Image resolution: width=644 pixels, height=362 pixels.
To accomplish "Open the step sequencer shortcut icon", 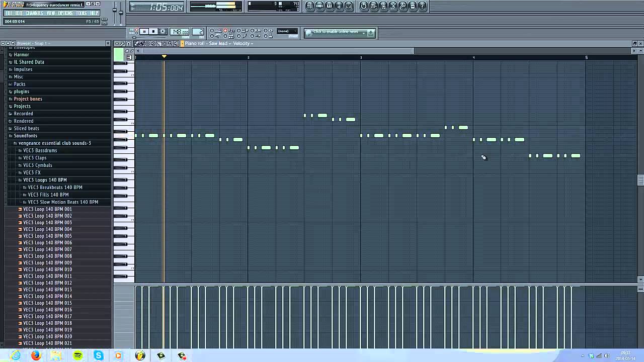I will tap(319, 6).
